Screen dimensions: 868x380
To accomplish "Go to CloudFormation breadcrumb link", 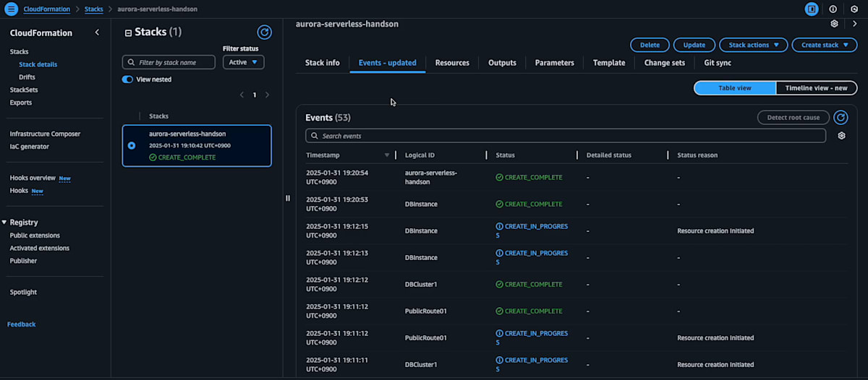I will (47, 9).
